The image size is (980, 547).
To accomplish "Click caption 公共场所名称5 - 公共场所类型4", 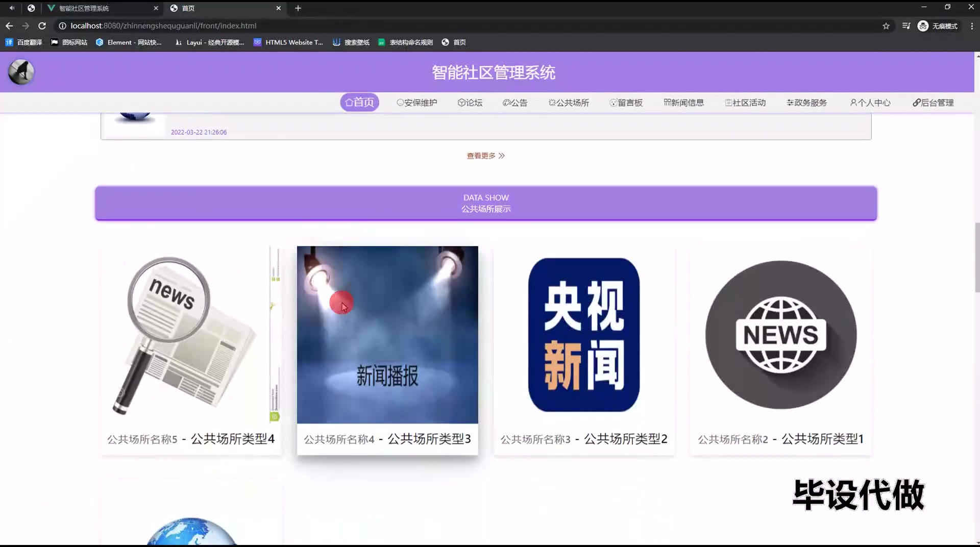I will pyautogui.click(x=191, y=439).
